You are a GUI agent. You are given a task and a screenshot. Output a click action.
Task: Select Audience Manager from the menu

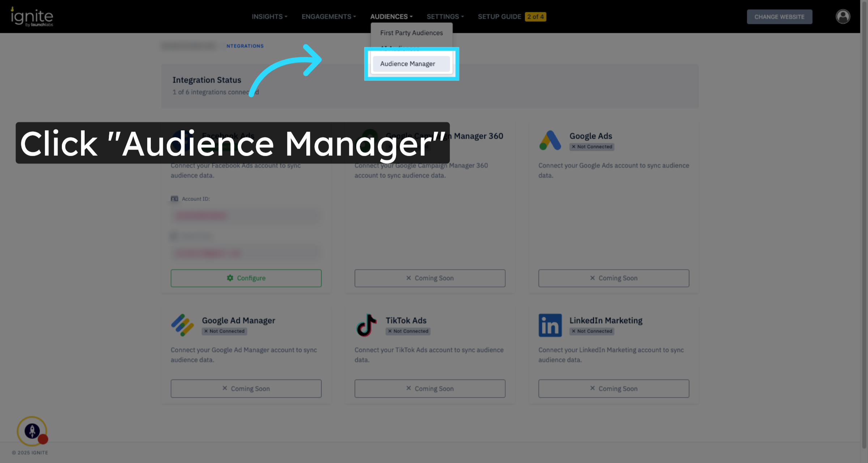coord(408,64)
